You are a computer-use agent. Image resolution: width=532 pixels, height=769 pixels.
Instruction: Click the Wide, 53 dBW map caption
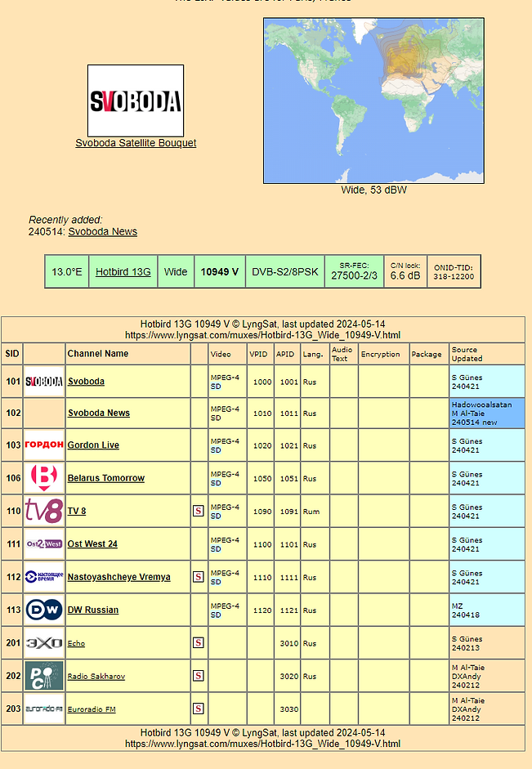pos(373,190)
